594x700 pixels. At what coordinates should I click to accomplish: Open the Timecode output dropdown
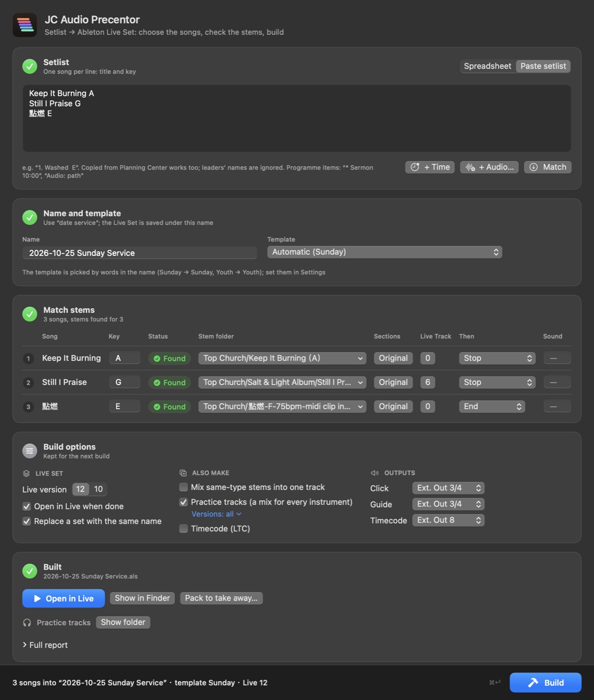pyautogui.click(x=448, y=520)
